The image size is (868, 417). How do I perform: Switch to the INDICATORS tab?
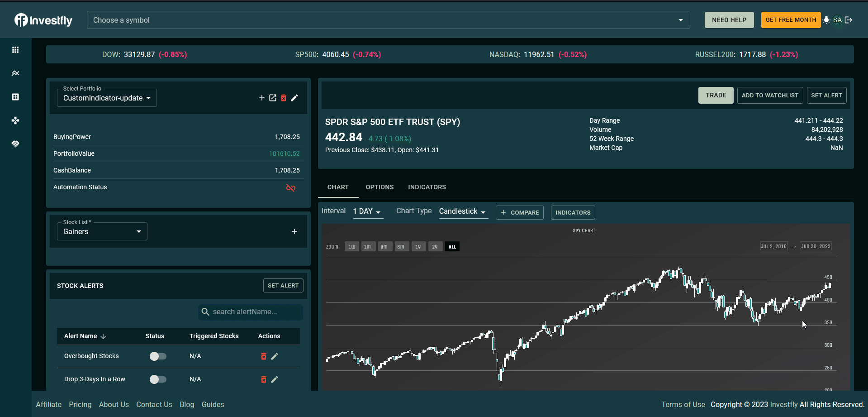pos(427,187)
